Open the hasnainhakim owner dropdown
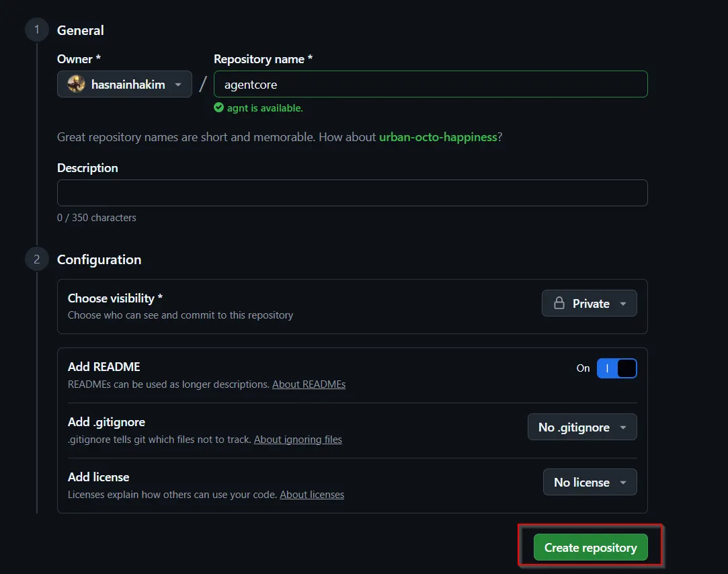This screenshot has height=574, width=728. 124,84
